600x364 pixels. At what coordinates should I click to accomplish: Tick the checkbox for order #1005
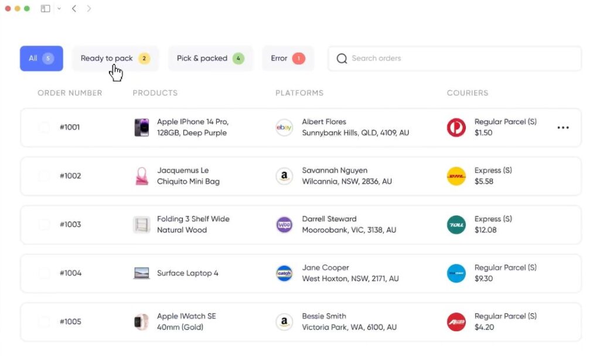point(44,322)
